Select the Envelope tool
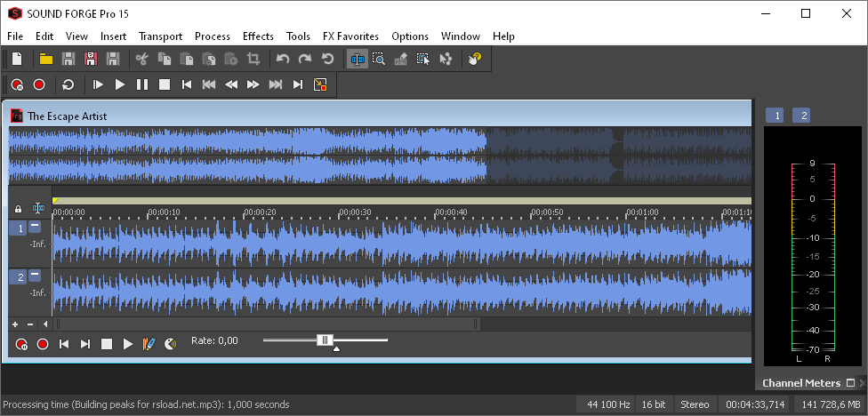 446,59
